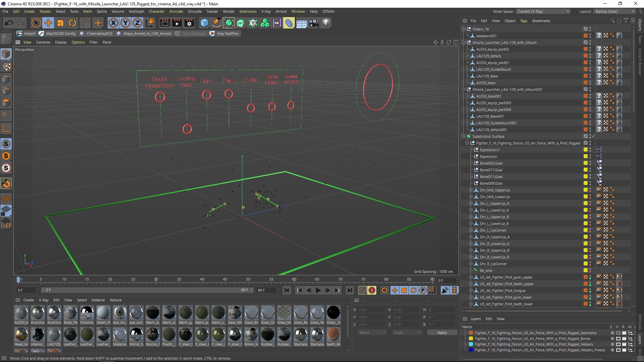Select the Rotate tool icon

tap(72, 23)
